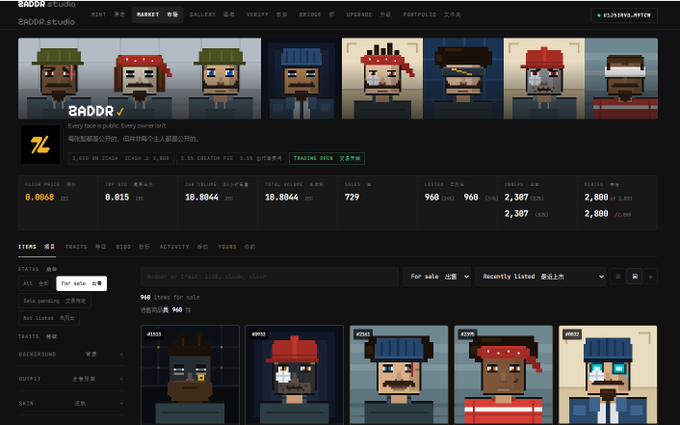Select the ITEMS collection tab

coord(36,247)
